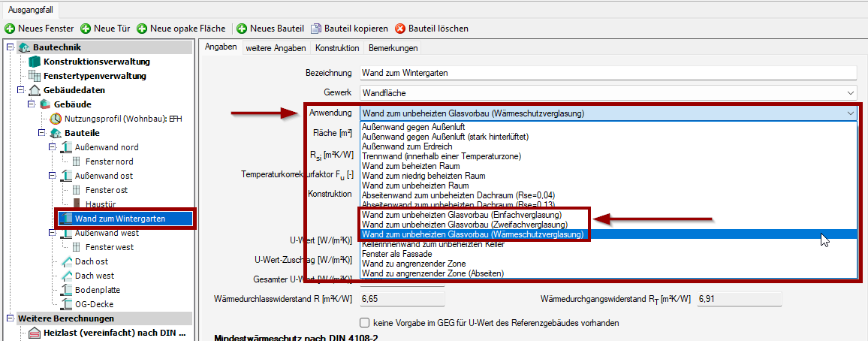Viewport: 868px width, 341px height.
Task: Click the Neue opake Fläche button
Action: [181, 29]
